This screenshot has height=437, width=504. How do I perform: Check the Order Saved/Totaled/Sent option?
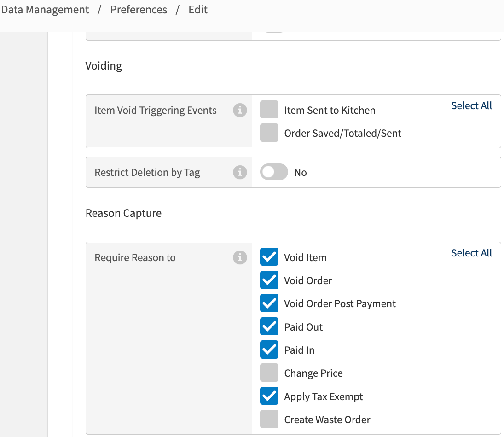coord(269,133)
